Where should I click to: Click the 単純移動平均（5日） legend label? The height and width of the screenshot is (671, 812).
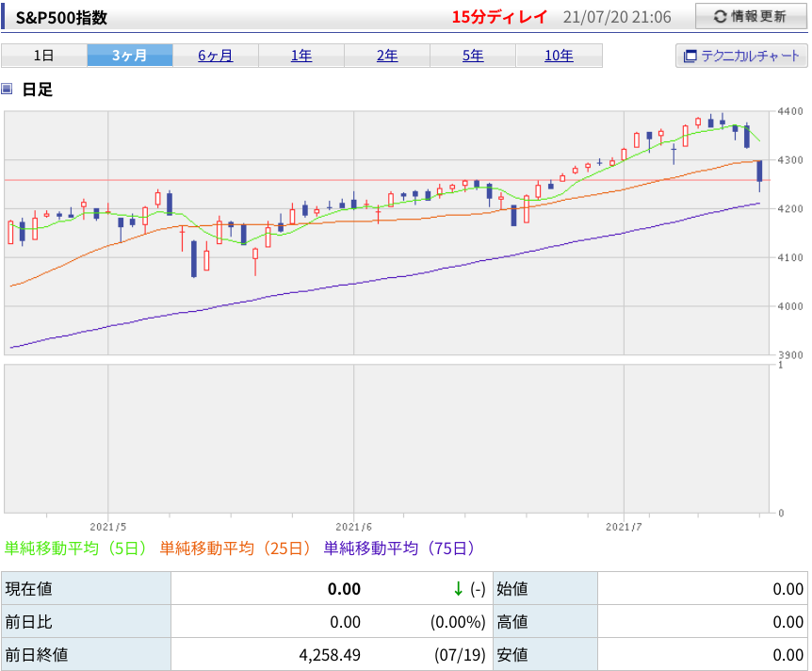[x=75, y=548]
